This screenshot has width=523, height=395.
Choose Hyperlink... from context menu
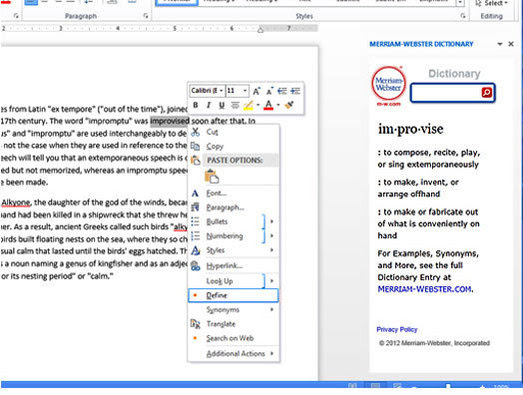click(x=233, y=266)
